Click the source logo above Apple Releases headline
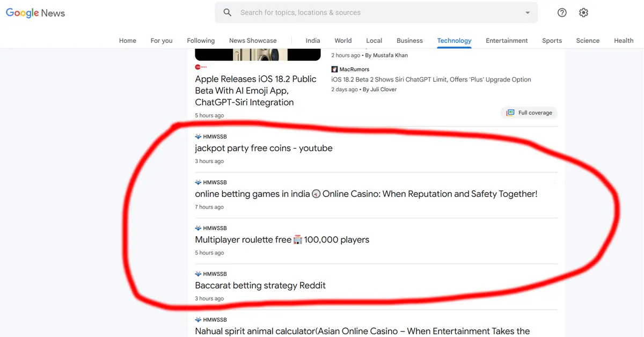Image resolution: width=644 pixels, height=337 pixels. [x=201, y=67]
